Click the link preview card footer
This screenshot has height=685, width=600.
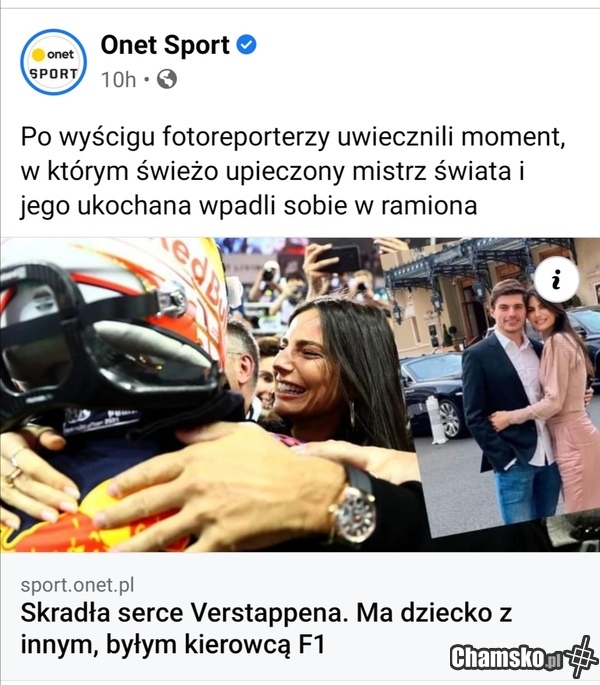click(300, 616)
